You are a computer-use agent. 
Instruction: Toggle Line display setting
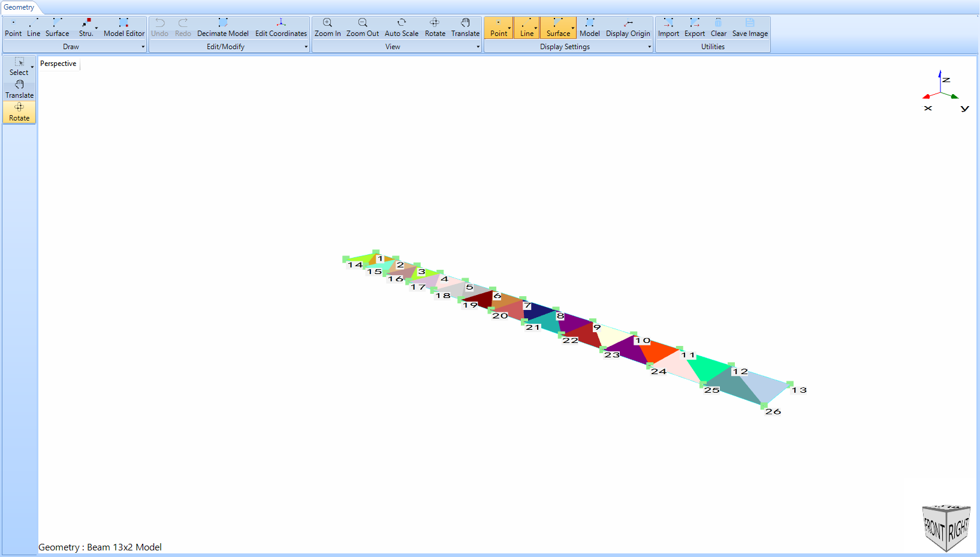click(526, 28)
